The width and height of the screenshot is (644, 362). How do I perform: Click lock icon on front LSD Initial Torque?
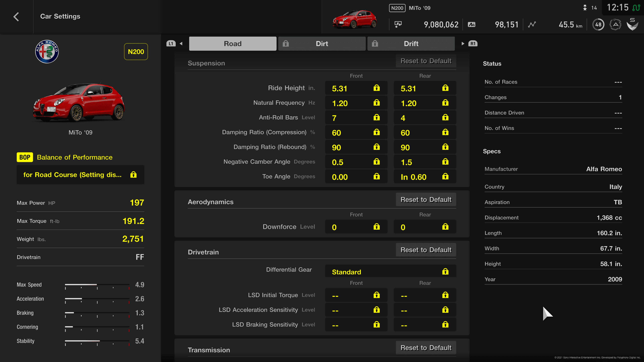[377, 295]
